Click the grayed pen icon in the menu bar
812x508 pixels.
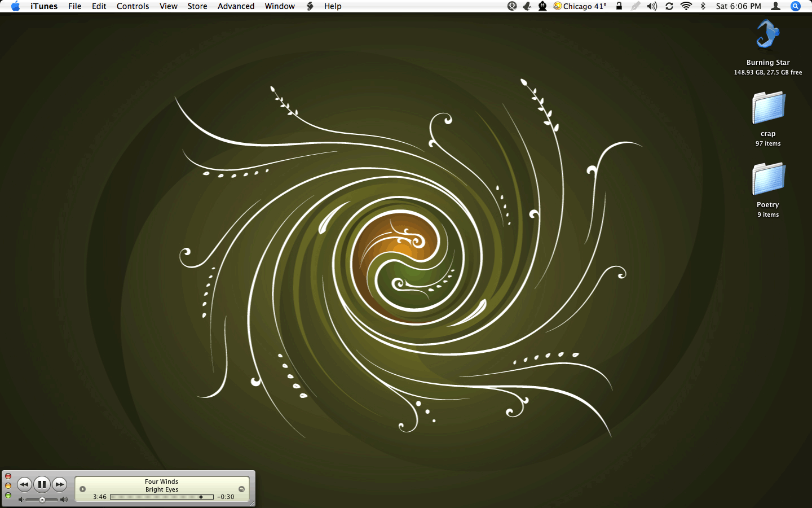click(x=636, y=6)
